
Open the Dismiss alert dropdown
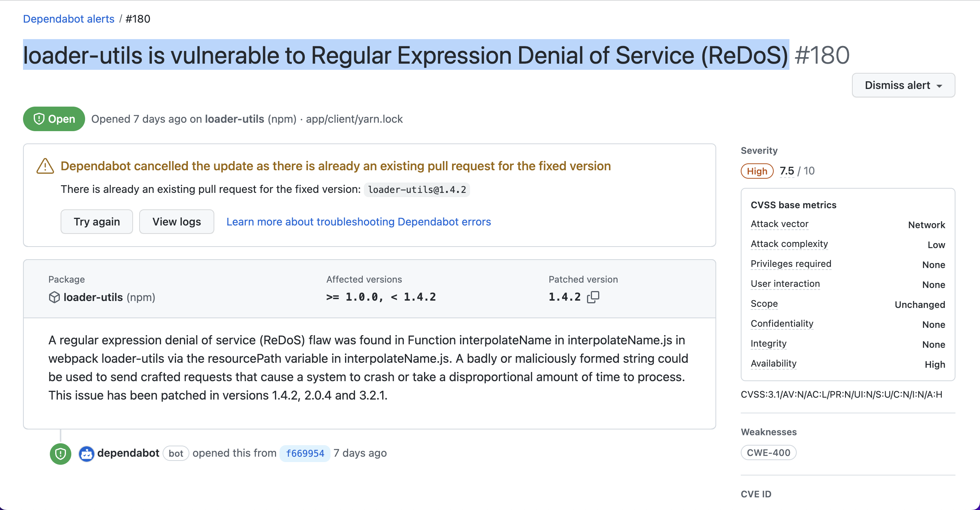(x=903, y=85)
